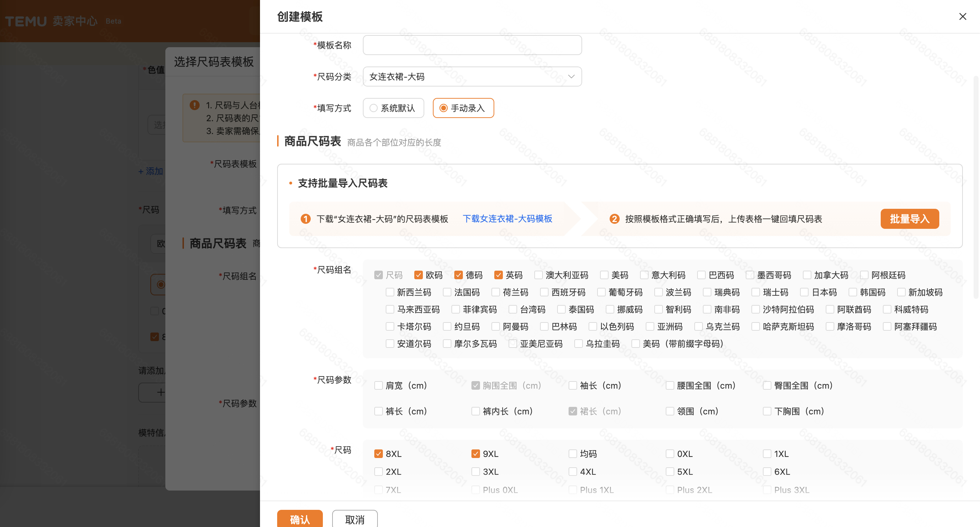Open the 下载女连衣裙-大码模板 link
980x527 pixels.
click(508, 218)
